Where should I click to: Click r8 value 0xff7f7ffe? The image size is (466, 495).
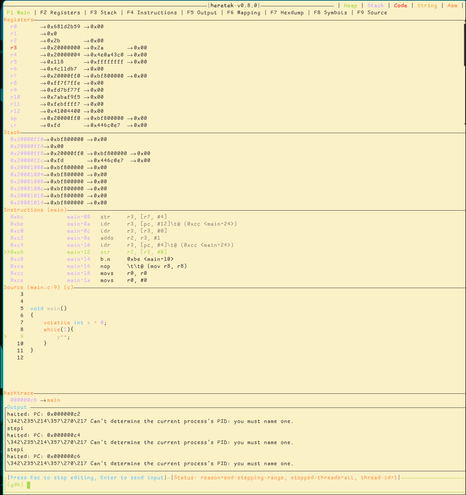click(63, 83)
